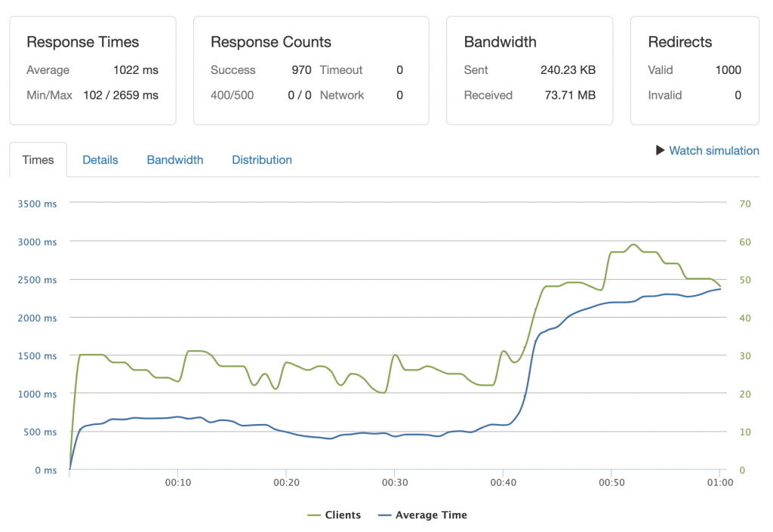Click the green Clients legend line marker
The height and width of the screenshot is (532, 773).
coord(314,515)
